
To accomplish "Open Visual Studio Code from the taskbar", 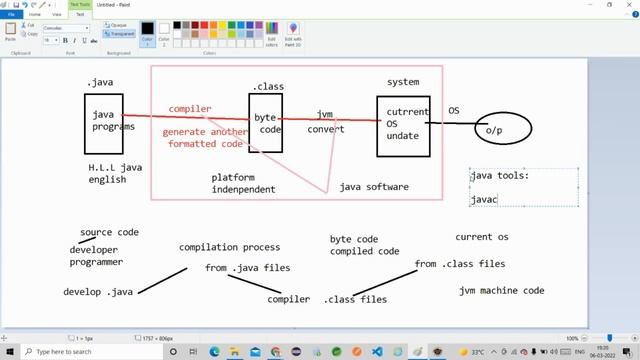I will 378,351.
